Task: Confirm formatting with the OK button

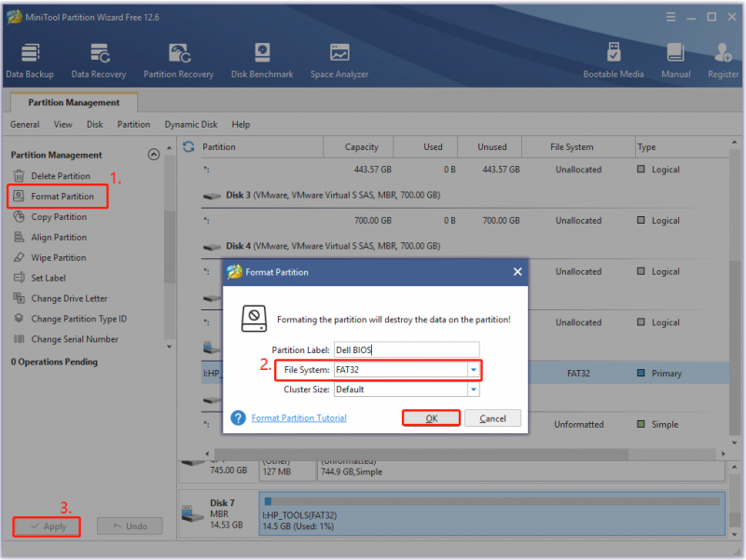Action: pyautogui.click(x=431, y=418)
